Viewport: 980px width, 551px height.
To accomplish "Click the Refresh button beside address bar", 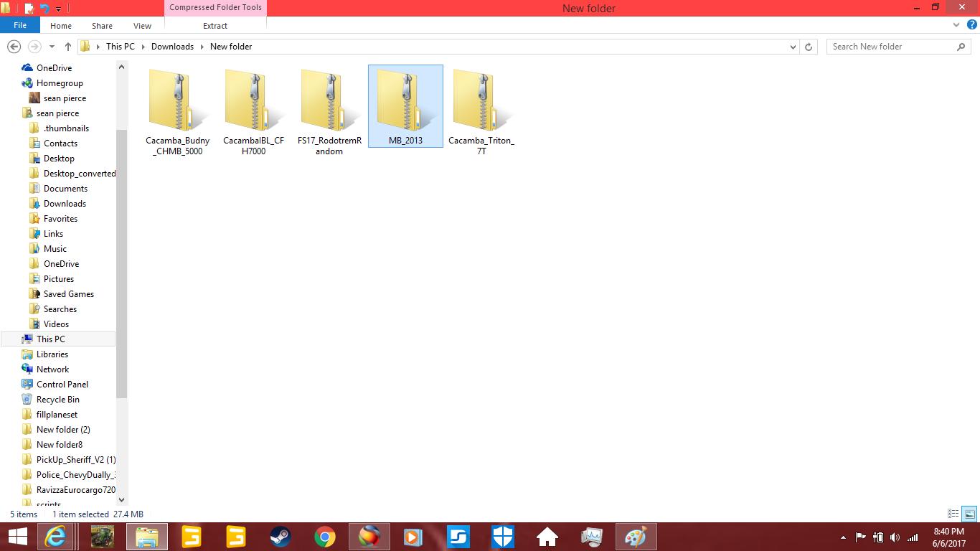I will click(809, 47).
